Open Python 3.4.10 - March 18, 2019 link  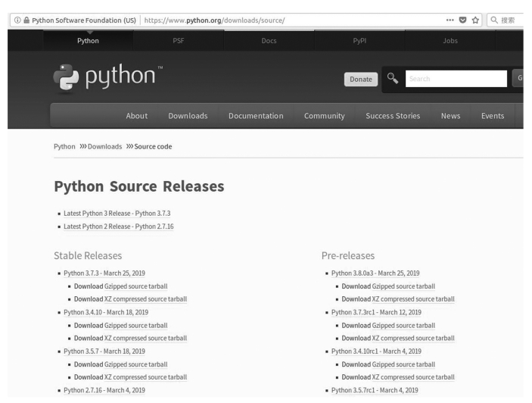pos(106,312)
